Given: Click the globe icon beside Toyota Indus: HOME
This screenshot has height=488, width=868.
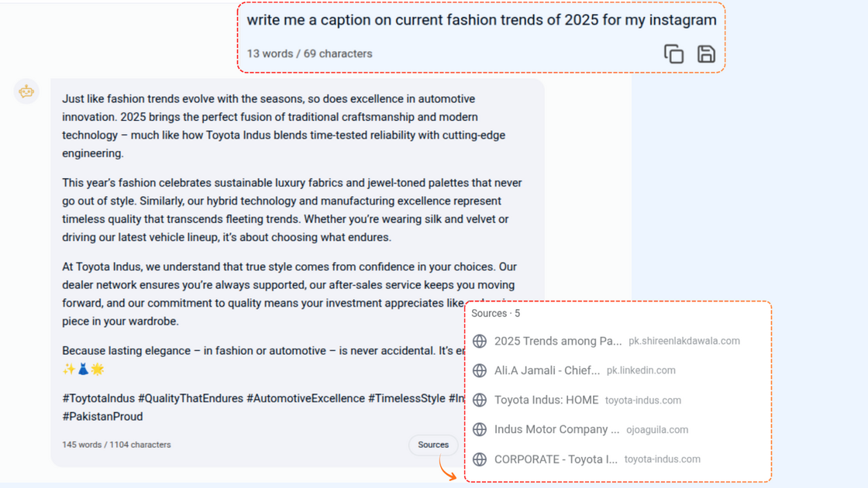Looking at the screenshot, I should pyautogui.click(x=480, y=400).
